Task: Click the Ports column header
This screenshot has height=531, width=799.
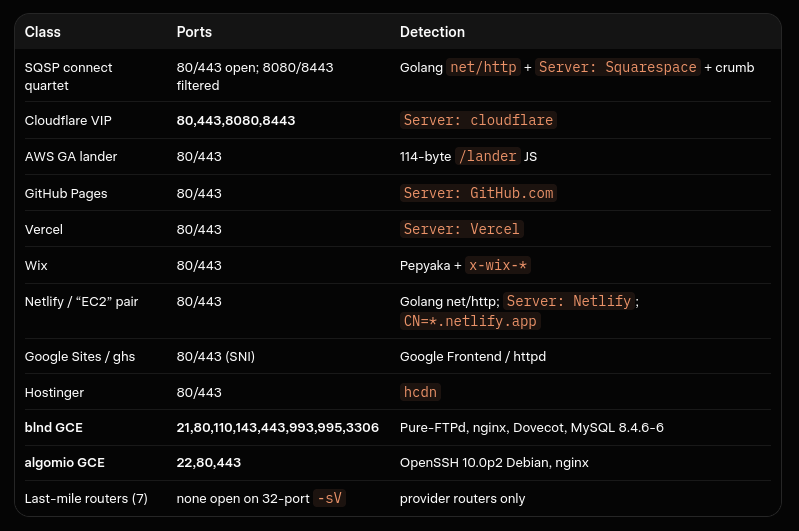Action: (x=194, y=32)
